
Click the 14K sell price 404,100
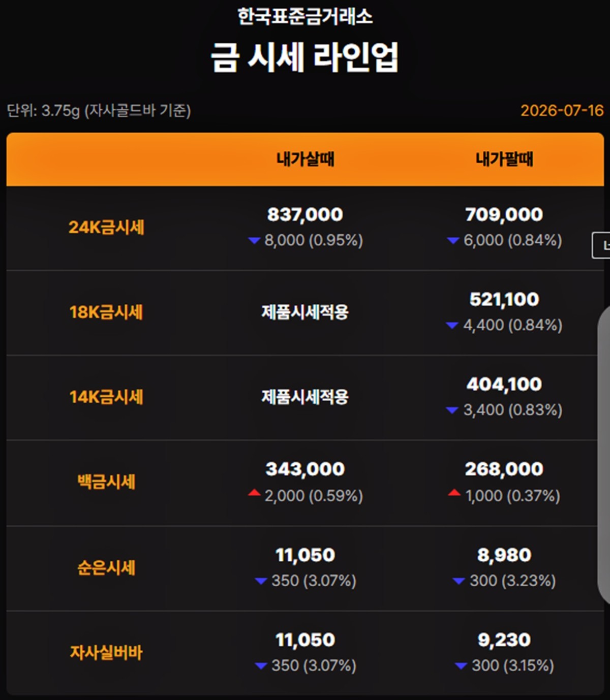[x=504, y=384]
